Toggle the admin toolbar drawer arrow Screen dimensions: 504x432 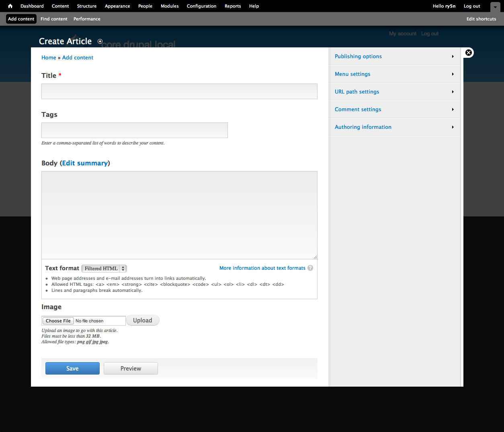coord(495,7)
